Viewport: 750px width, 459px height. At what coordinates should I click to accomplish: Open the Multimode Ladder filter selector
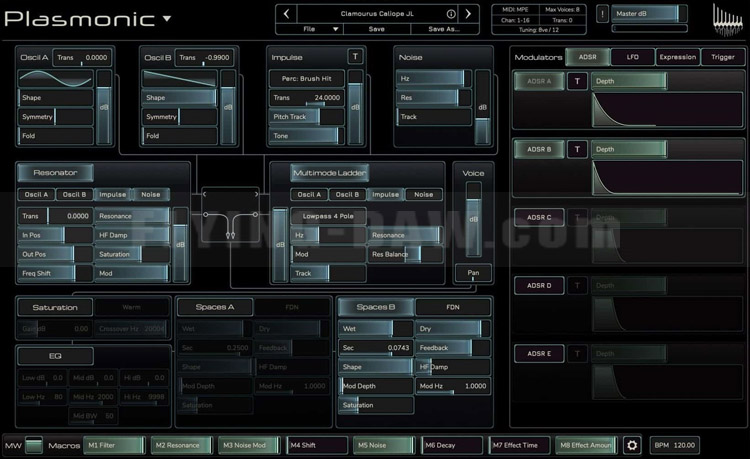[x=330, y=173]
